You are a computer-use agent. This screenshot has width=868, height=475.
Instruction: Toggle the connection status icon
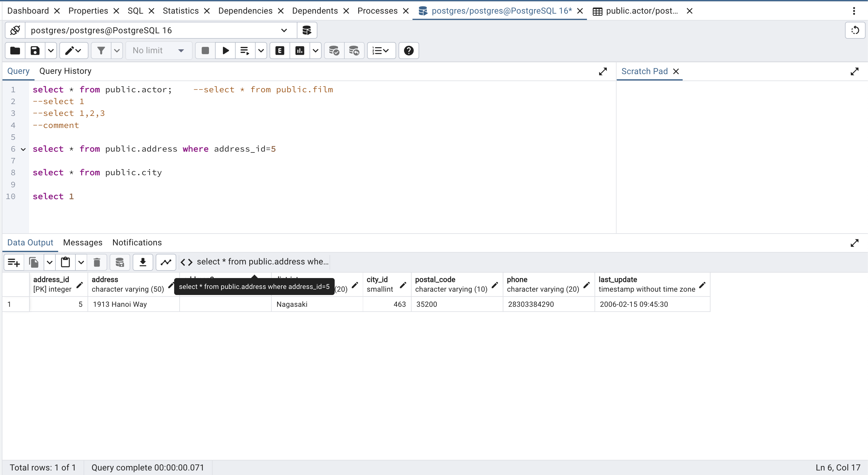[15, 30]
